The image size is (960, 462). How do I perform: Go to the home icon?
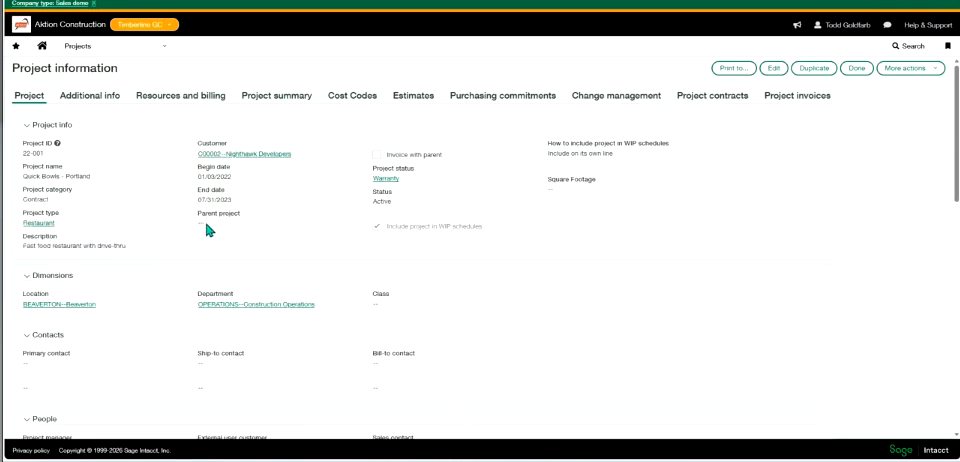(42, 46)
